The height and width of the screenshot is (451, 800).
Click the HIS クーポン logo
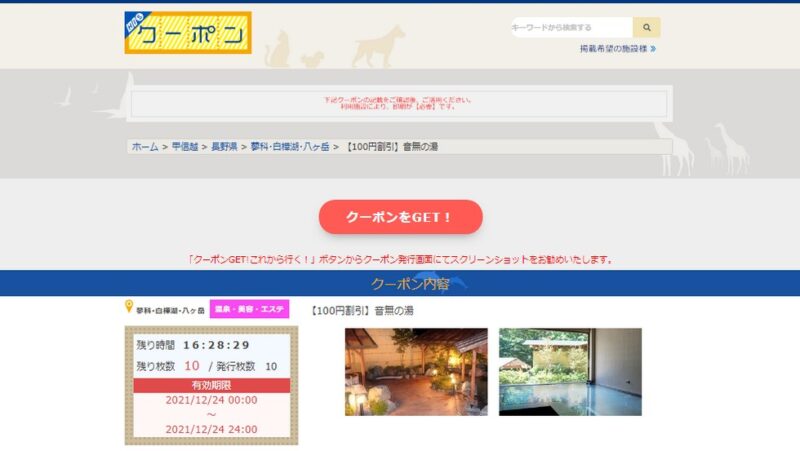188,33
